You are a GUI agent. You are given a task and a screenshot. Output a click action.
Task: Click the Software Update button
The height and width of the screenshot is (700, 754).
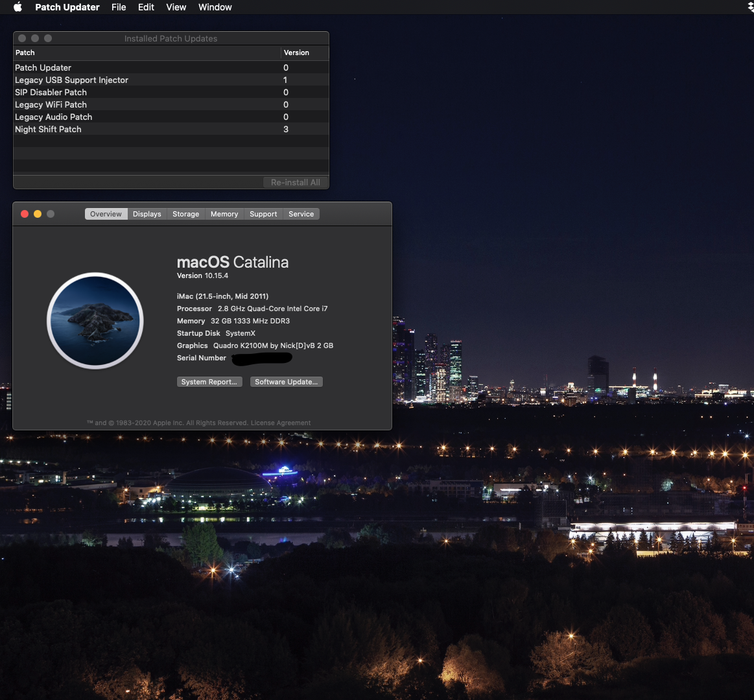286,382
